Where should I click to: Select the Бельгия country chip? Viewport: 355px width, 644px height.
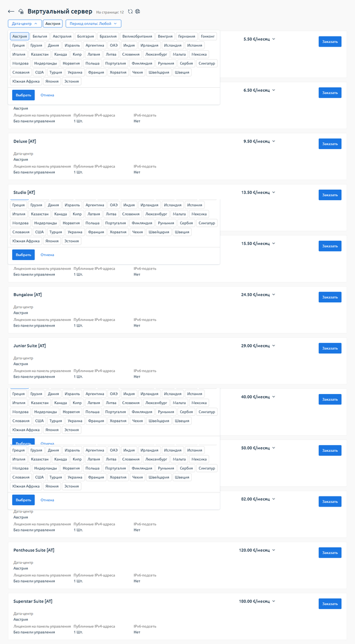(x=40, y=37)
